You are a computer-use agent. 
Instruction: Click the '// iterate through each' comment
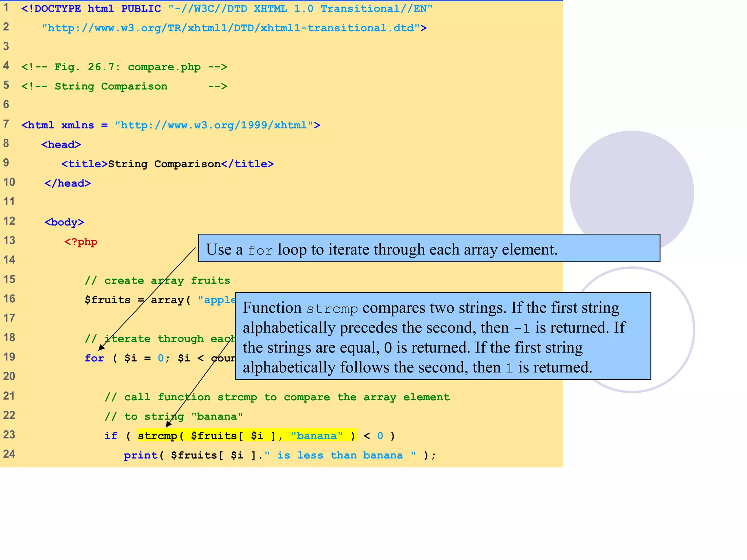(160, 339)
